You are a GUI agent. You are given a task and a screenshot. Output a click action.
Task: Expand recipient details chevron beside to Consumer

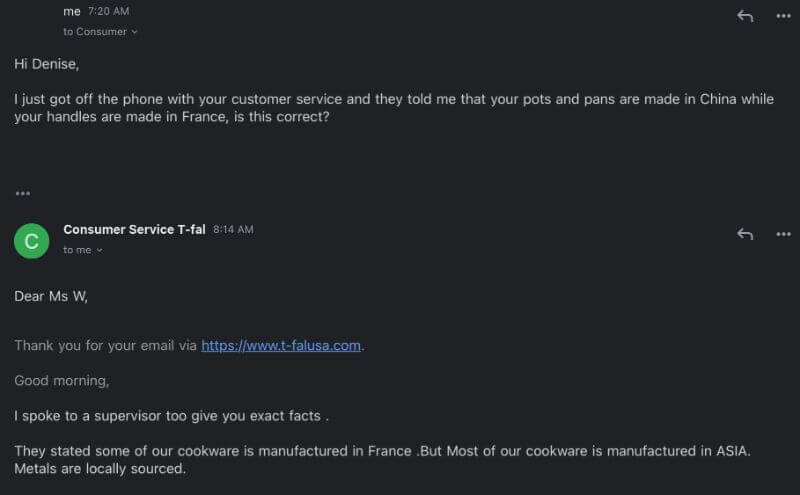pyautogui.click(x=134, y=32)
